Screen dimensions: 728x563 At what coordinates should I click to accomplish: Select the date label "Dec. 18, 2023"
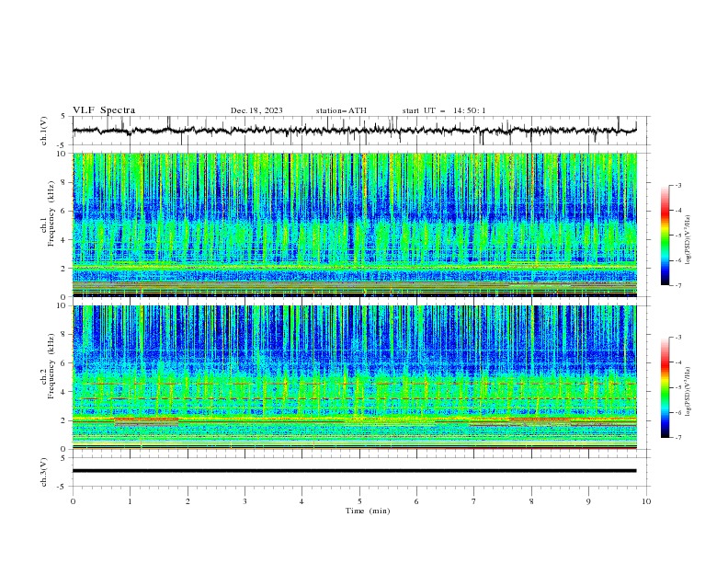tap(256, 110)
